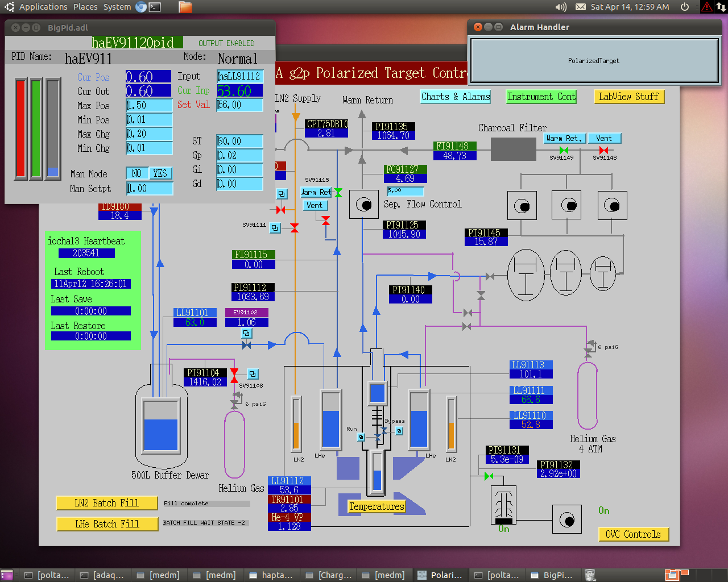The image size is (728, 582).
Task: Click the red valve under the Vent button
Action: [x=326, y=220]
